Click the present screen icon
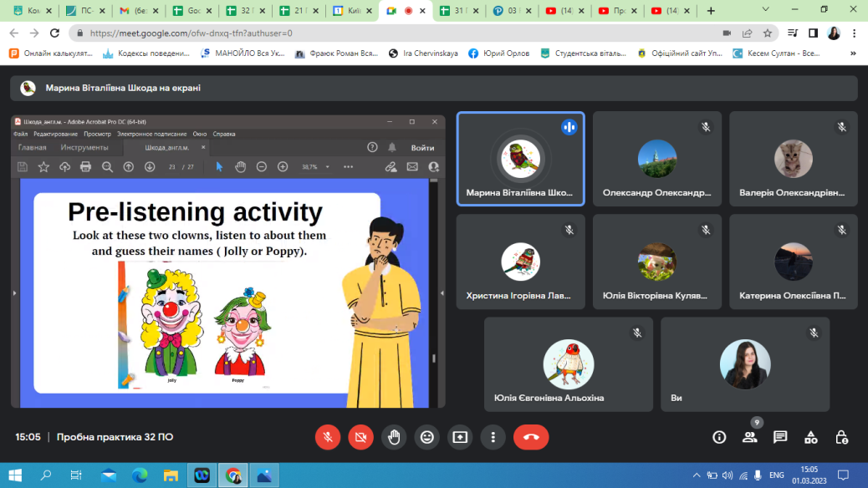 point(460,436)
